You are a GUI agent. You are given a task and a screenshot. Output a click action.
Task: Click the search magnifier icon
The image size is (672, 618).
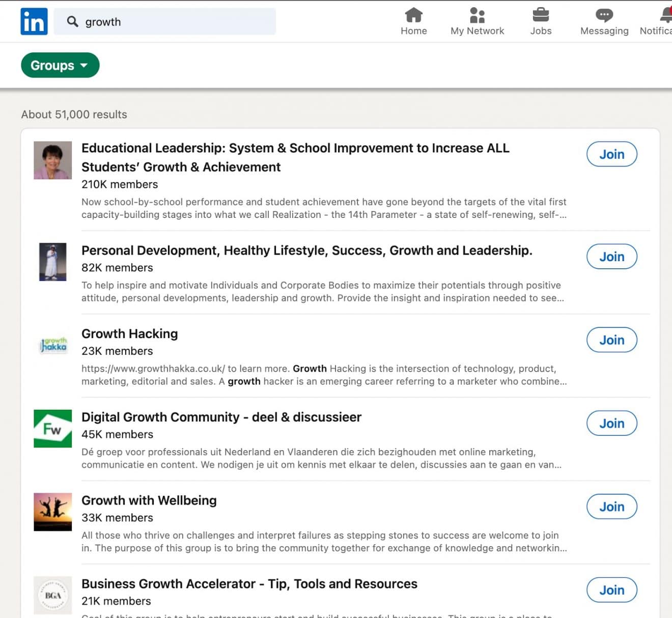point(73,22)
